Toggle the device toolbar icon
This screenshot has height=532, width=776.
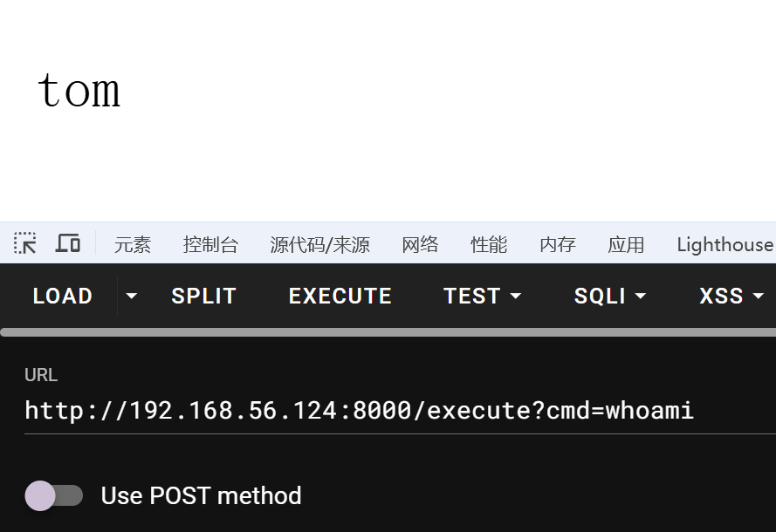68,243
